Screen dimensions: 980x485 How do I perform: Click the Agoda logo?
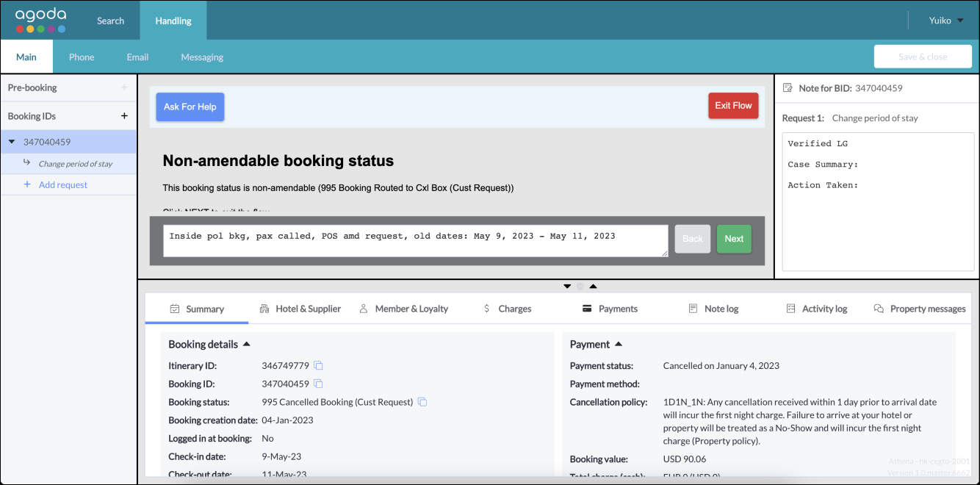(41, 20)
